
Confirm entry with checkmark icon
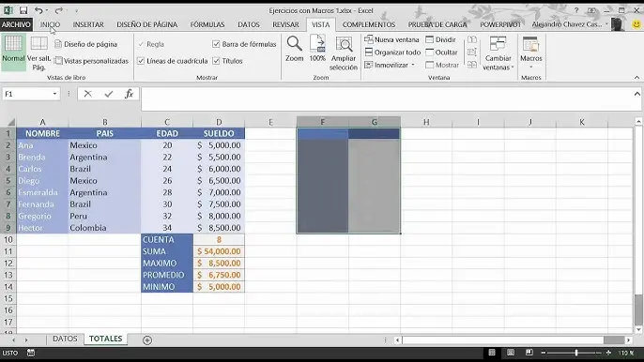click(109, 94)
